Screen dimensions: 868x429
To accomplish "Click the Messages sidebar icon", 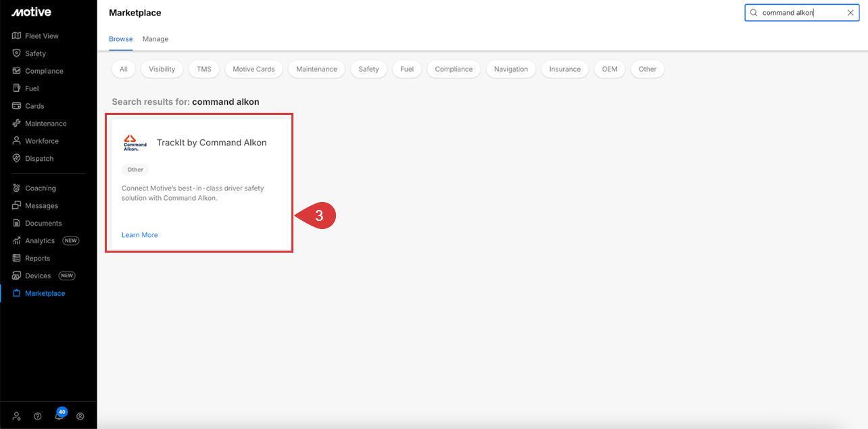I will point(16,205).
